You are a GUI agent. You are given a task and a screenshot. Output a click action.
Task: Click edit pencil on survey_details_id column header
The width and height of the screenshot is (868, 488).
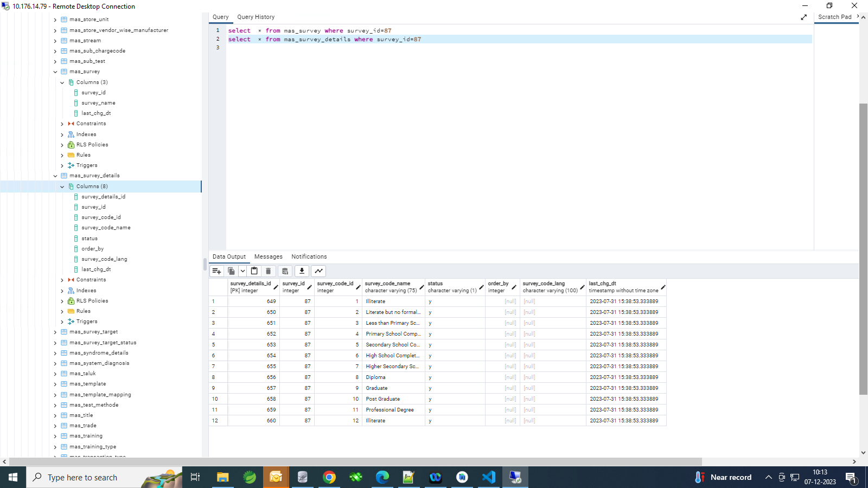[x=276, y=287]
